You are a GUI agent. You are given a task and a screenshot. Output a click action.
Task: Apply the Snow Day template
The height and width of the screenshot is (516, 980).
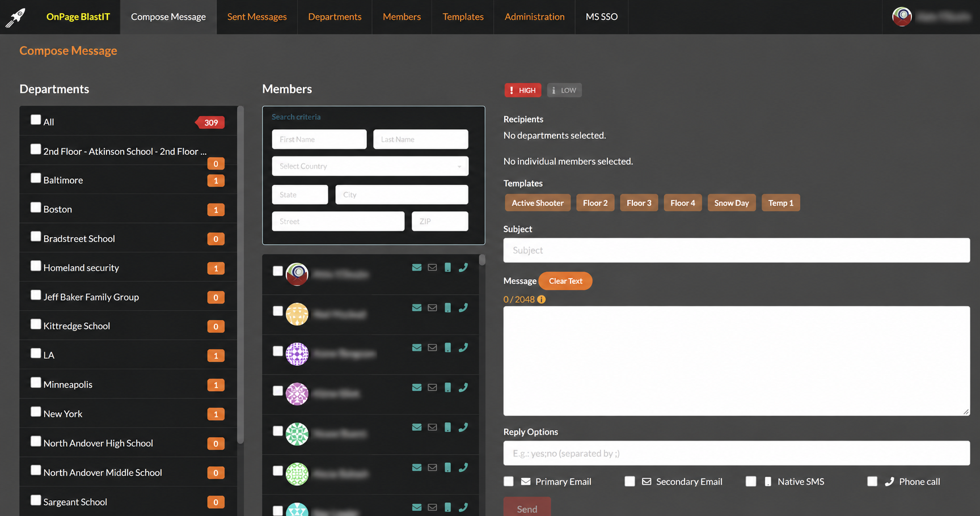coord(732,203)
